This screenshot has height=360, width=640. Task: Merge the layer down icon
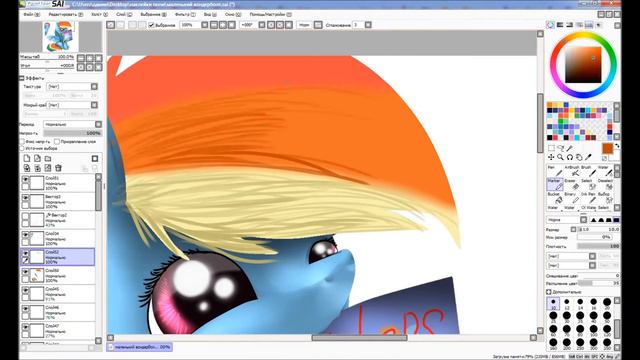(x=38, y=168)
